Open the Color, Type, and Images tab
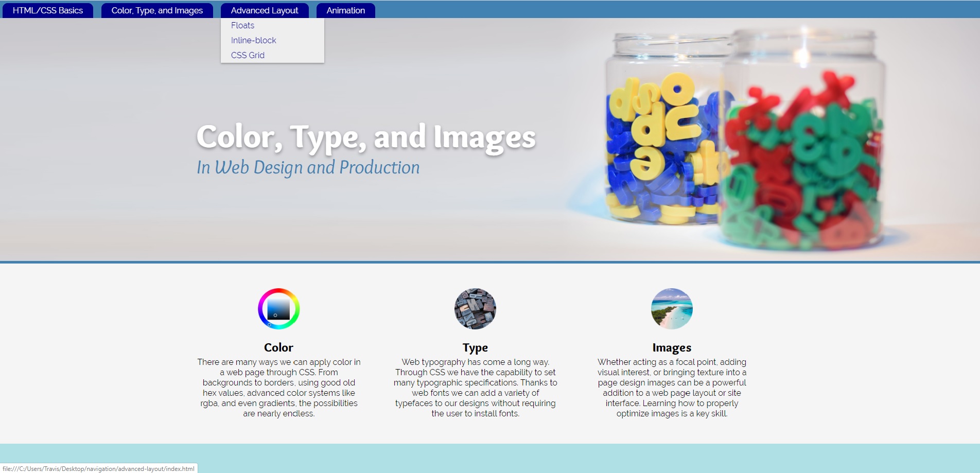Image resolution: width=980 pixels, height=473 pixels. pos(157,10)
